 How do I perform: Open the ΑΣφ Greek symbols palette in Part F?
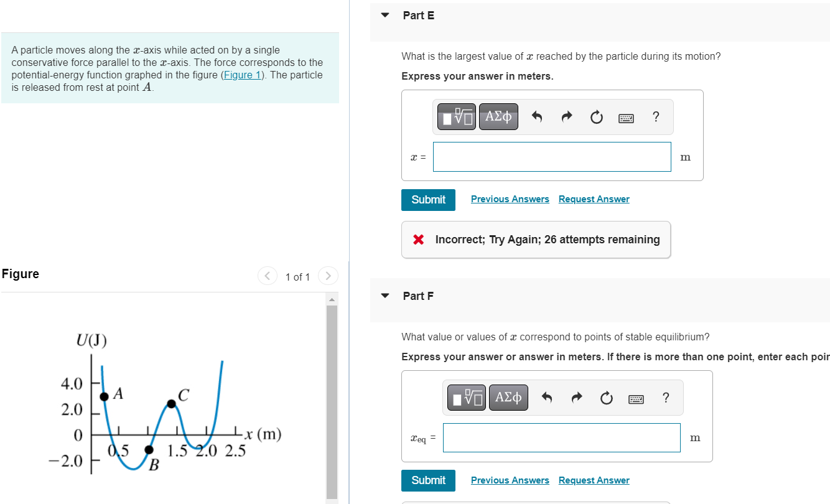508,397
